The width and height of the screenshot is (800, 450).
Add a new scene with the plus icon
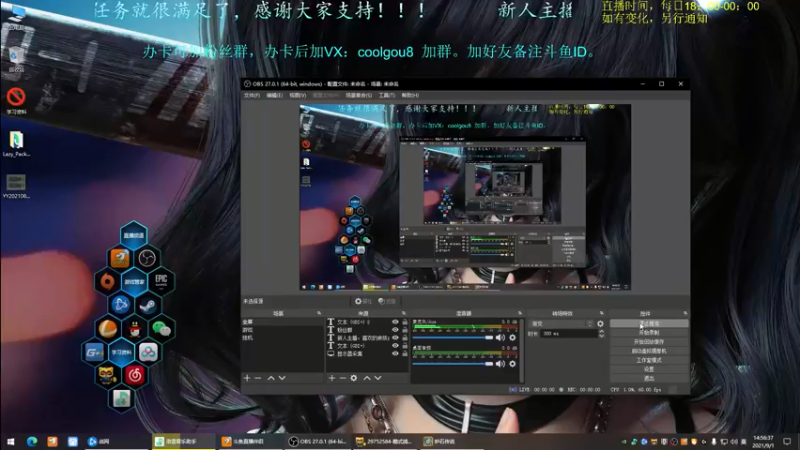point(247,378)
